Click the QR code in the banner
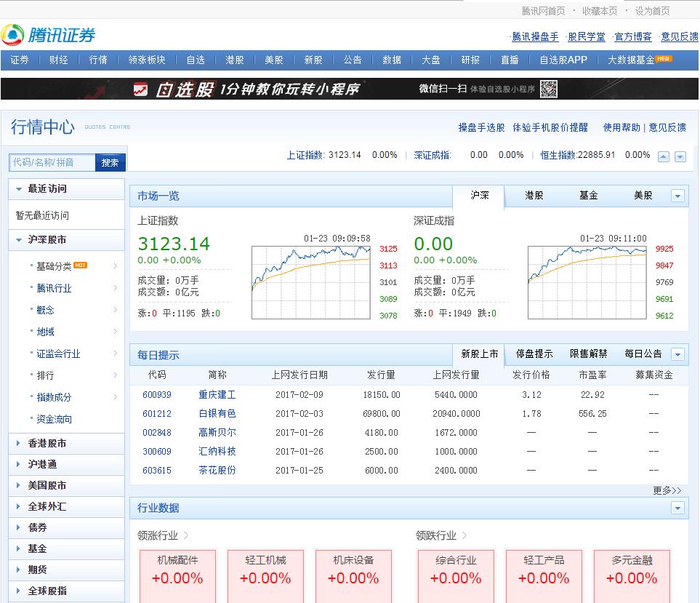This screenshot has width=700, height=603. pos(548,89)
